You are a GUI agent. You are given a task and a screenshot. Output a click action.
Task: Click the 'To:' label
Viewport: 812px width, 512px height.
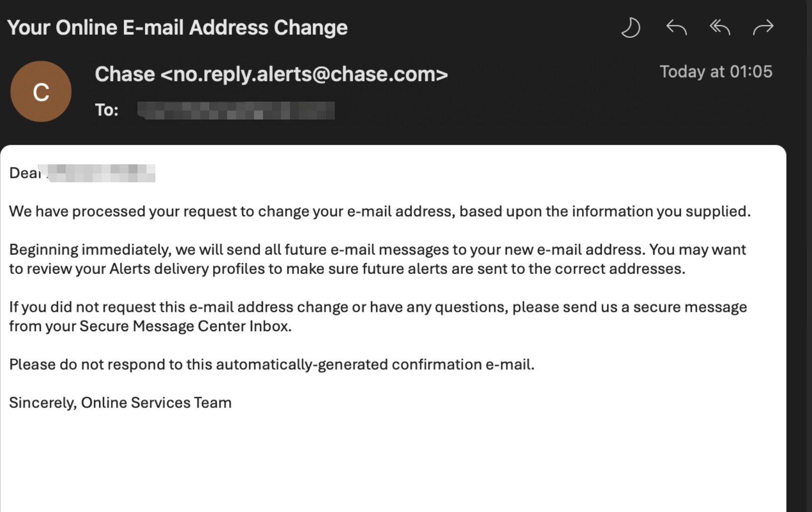tap(107, 110)
